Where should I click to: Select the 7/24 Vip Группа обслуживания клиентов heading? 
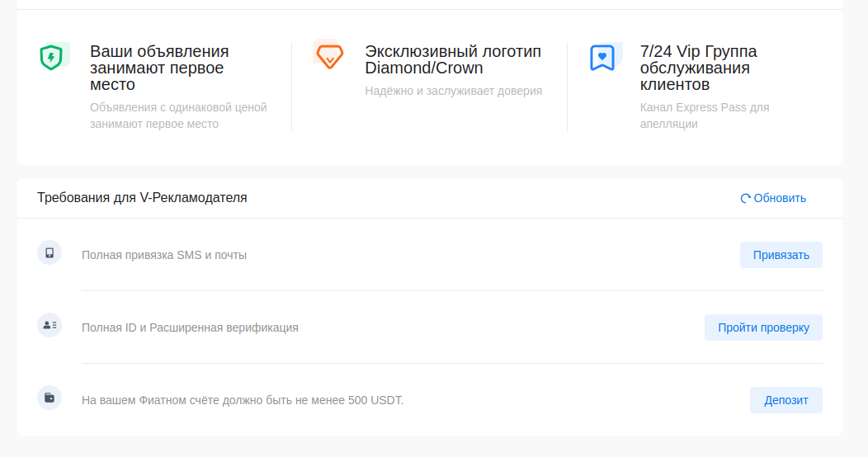(698, 68)
